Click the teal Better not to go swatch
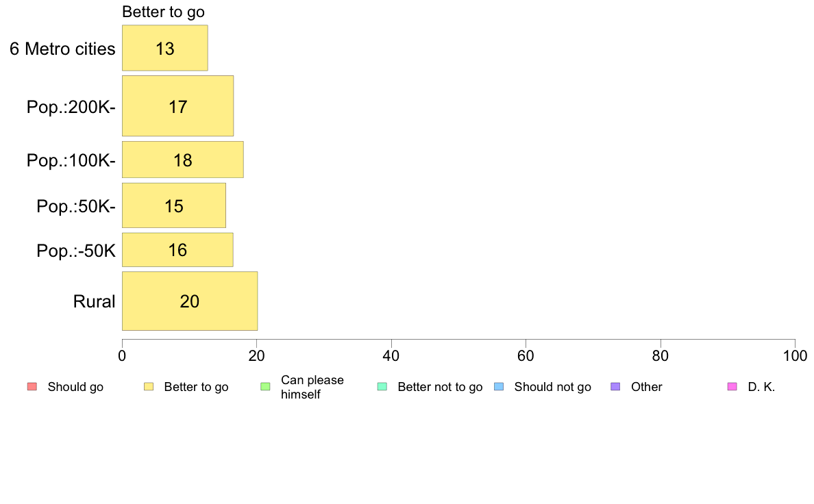Image resolution: width=814 pixels, height=504 pixels. tap(382, 387)
